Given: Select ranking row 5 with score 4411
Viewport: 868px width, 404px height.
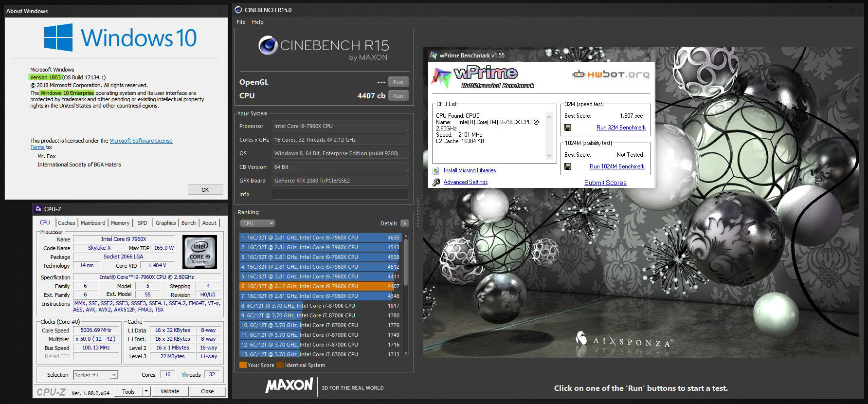Looking at the screenshot, I should (320, 276).
